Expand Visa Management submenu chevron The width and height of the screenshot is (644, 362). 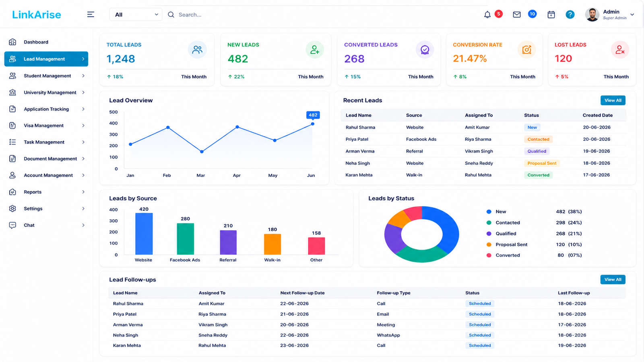(83, 125)
